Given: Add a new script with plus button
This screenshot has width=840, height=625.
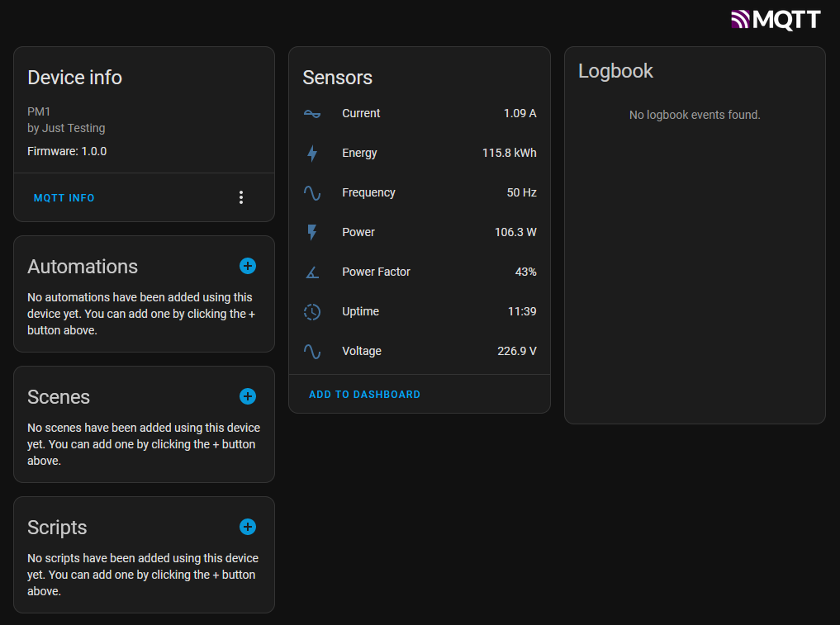Looking at the screenshot, I should 248,527.
